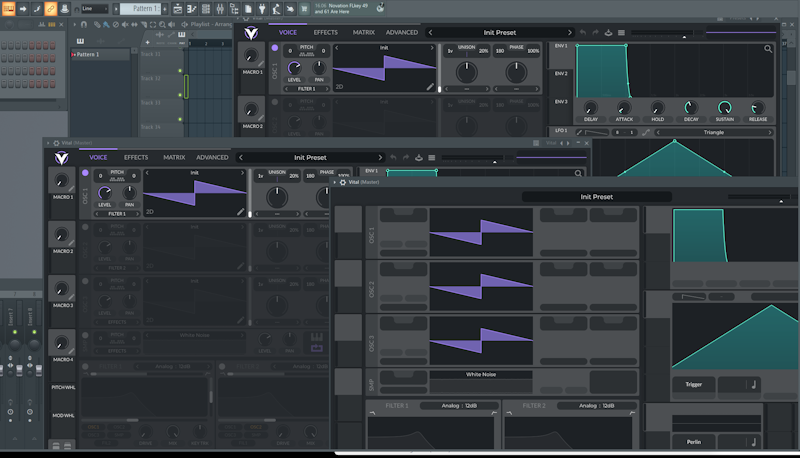Open the hamburger menu in middle Vital window
The width and height of the screenshot is (800, 458).
coord(432,158)
